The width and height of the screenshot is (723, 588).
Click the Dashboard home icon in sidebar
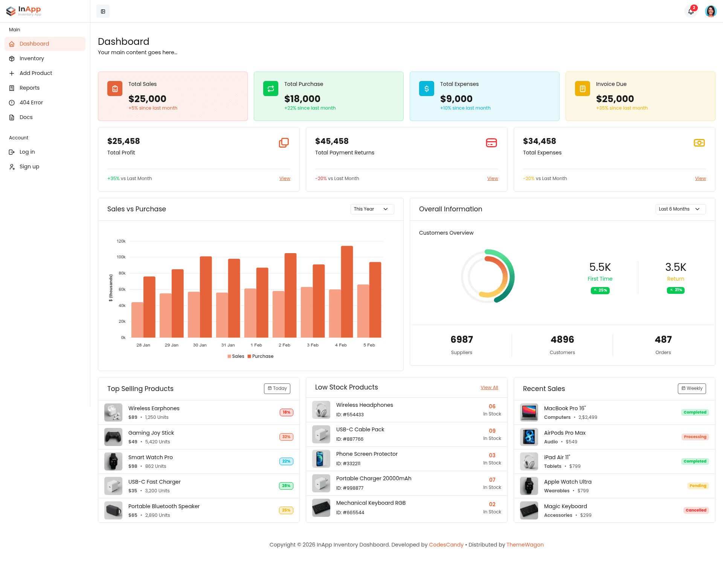[12, 44]
